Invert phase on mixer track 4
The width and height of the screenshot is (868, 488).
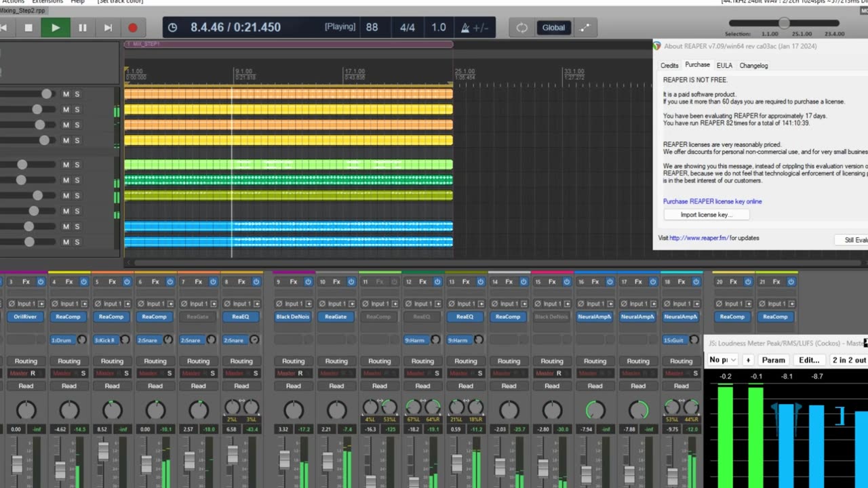54,304
